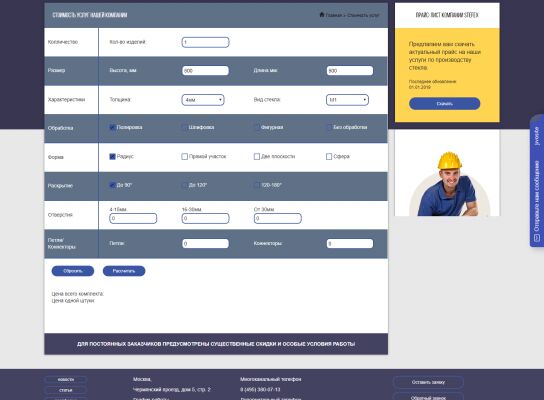
Task: Click the worker in yellow helmet image
Action: point(447,183)
